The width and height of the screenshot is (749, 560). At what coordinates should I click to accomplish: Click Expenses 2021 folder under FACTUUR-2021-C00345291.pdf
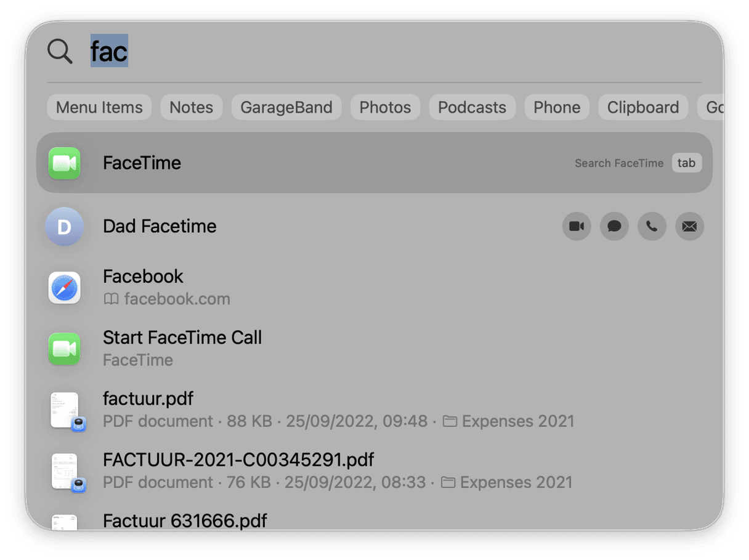pyautogui.click(x=507, y=482)
